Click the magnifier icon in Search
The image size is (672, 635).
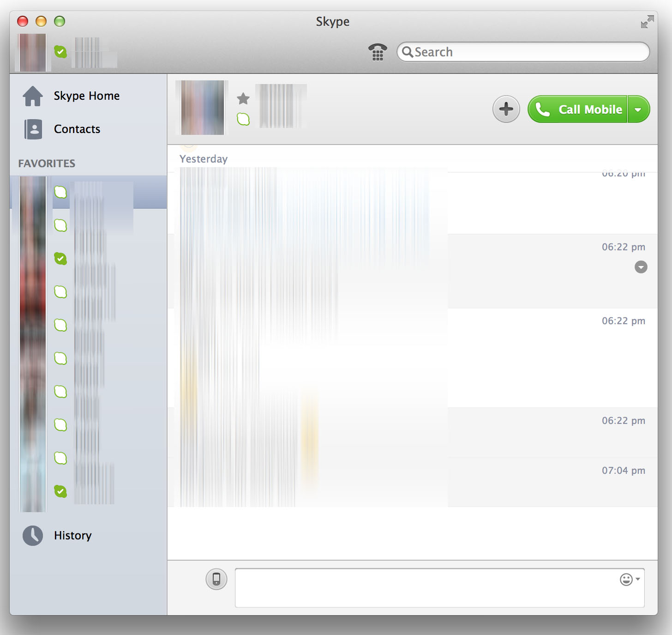coord(408,52)
